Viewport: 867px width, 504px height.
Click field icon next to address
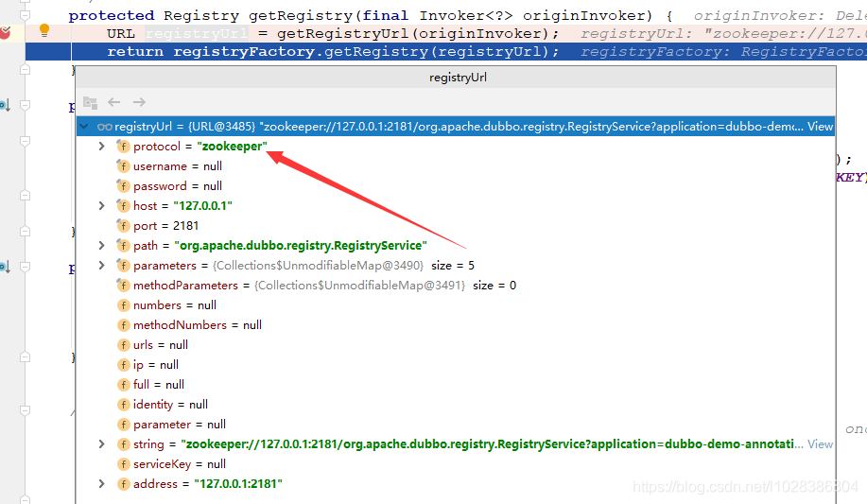click(x=123, y=484)
